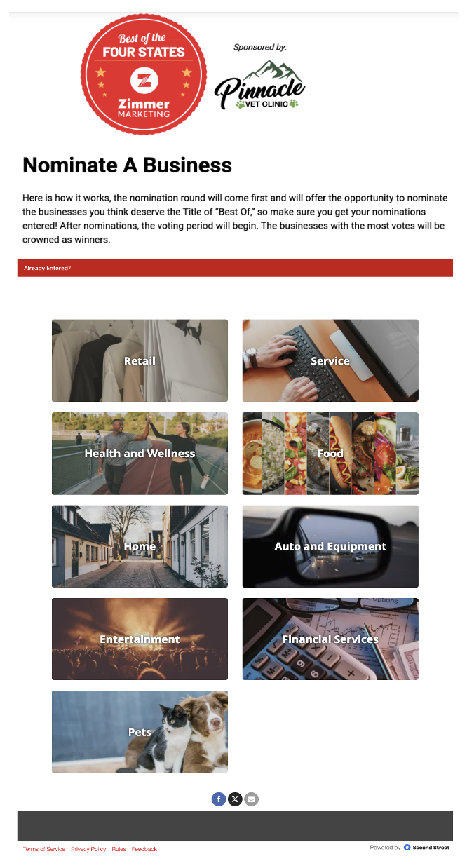Select the Auto and Equipment category

pyautogui.click(x=330, y=546)
